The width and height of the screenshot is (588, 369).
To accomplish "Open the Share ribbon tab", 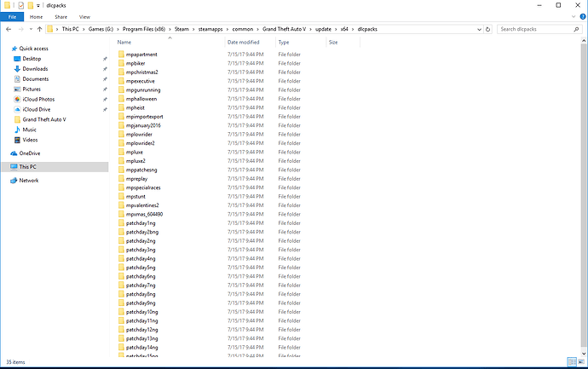I will pyautogui.click(x=61, y=17).
